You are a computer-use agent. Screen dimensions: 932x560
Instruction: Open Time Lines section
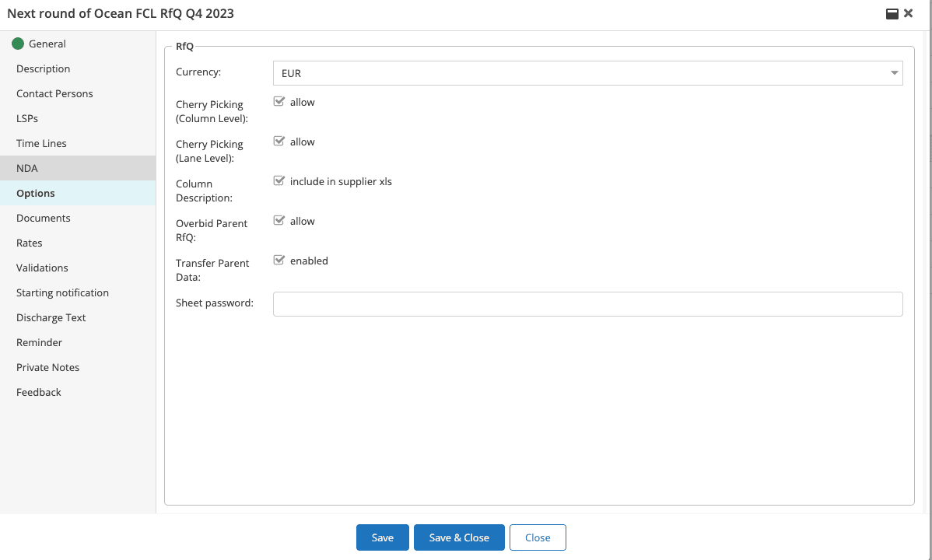pos(78,144)
